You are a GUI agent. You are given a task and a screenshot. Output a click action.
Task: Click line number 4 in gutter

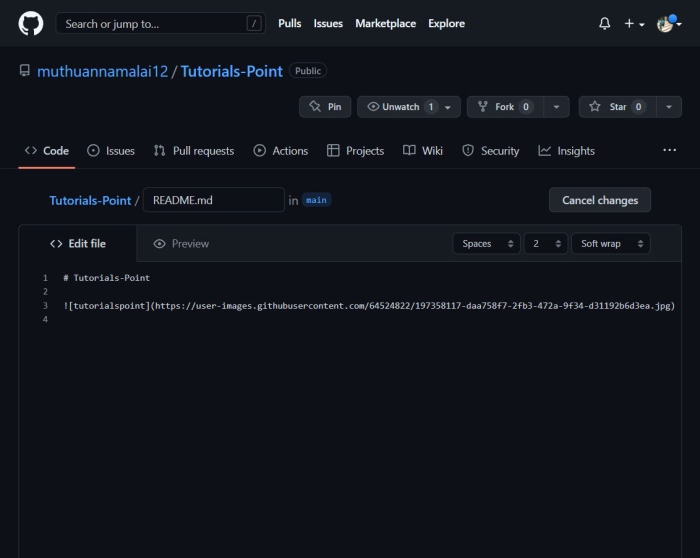point(45,319)
